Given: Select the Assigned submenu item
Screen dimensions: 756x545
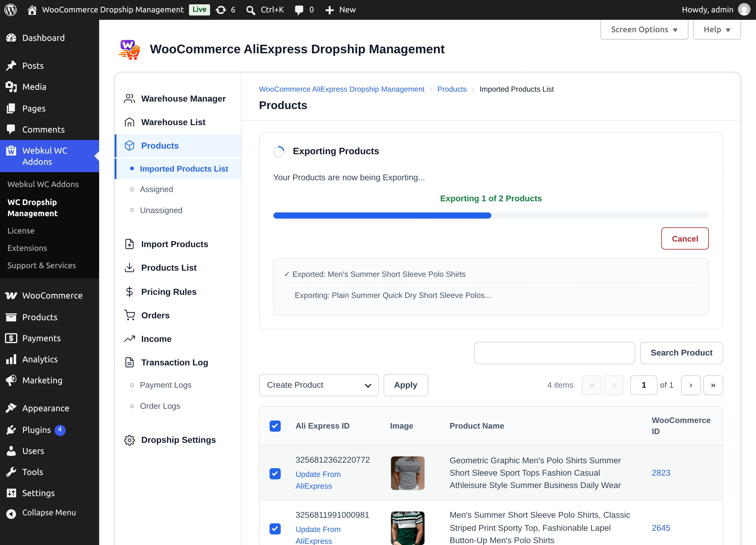Looking at the screenshot, I should point(156,189).
